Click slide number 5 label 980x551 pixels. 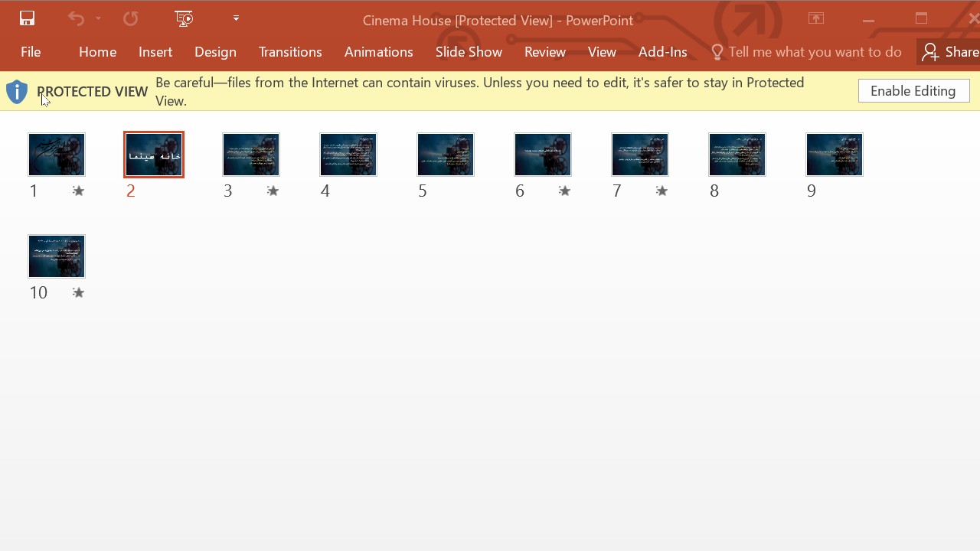(423, 191)
